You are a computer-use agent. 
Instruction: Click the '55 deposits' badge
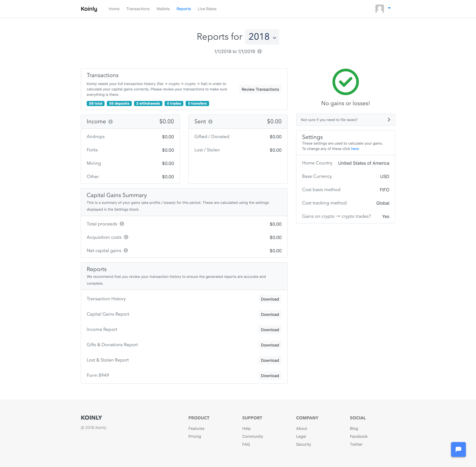(119, 103)
